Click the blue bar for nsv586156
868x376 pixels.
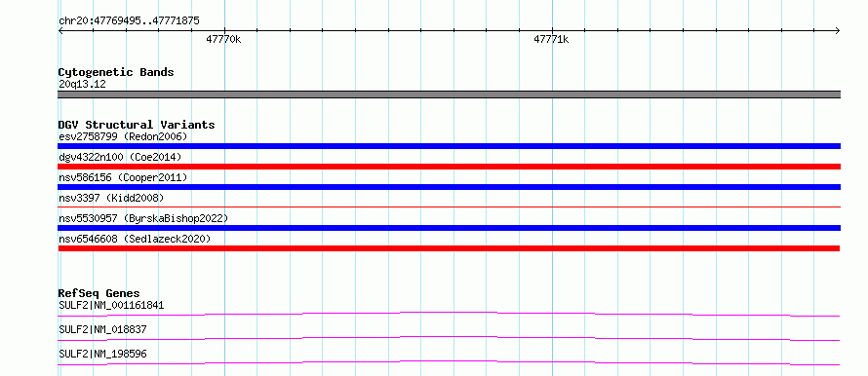(449, 187)
